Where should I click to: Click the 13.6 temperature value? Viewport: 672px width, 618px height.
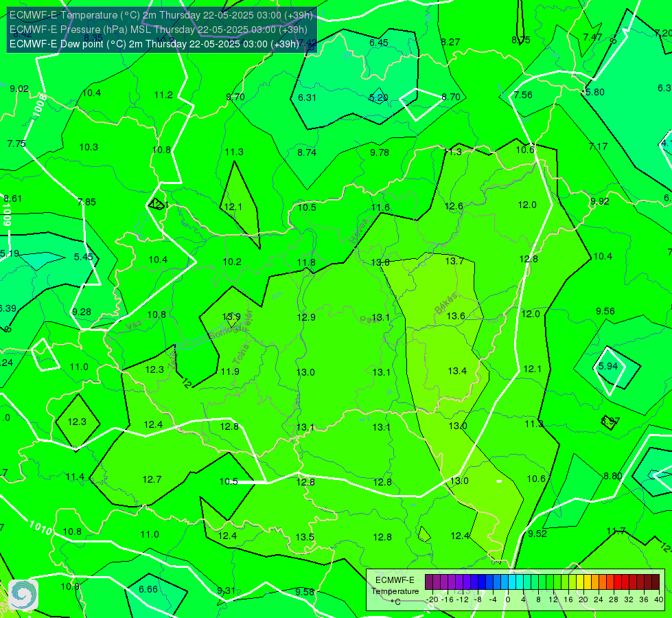coord(456,316)
